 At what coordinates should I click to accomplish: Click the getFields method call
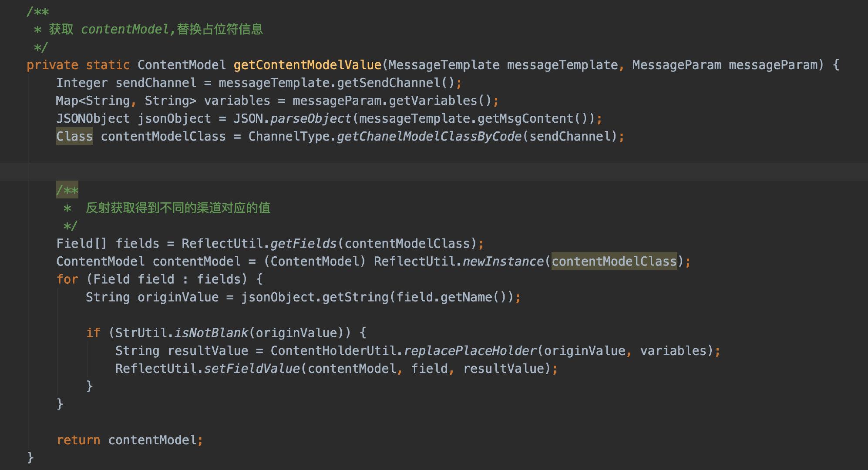(303, 244)
